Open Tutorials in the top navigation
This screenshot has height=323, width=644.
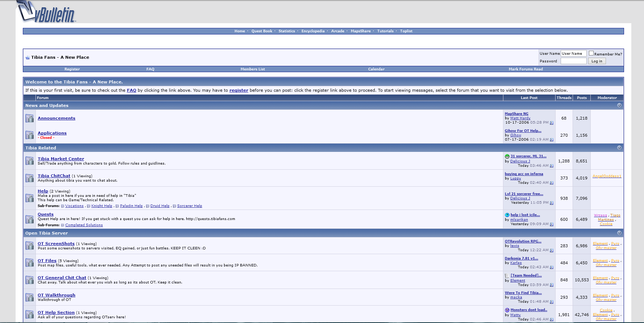[x=385, y=31]
